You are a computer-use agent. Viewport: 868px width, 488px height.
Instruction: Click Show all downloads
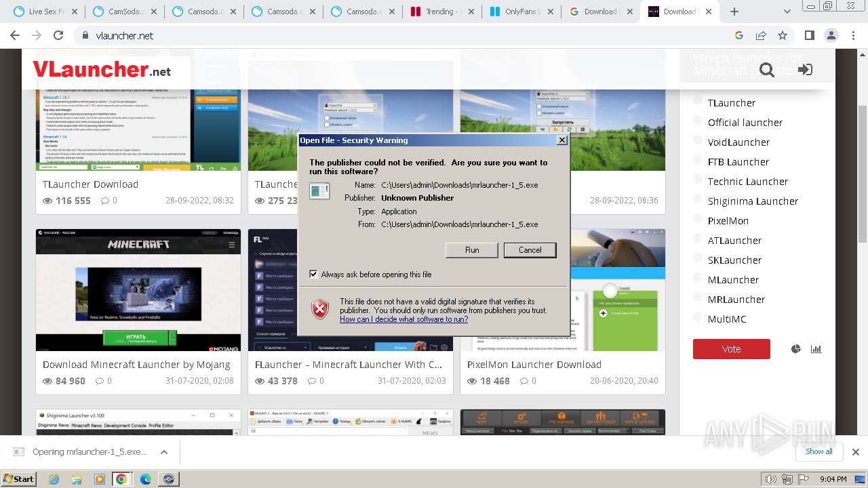pos(818,451)
